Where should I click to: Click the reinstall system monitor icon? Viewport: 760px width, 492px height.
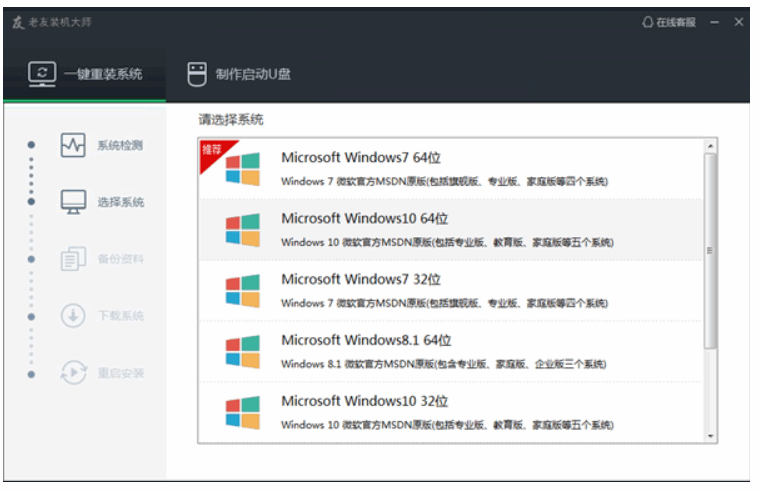pos(42,74)
